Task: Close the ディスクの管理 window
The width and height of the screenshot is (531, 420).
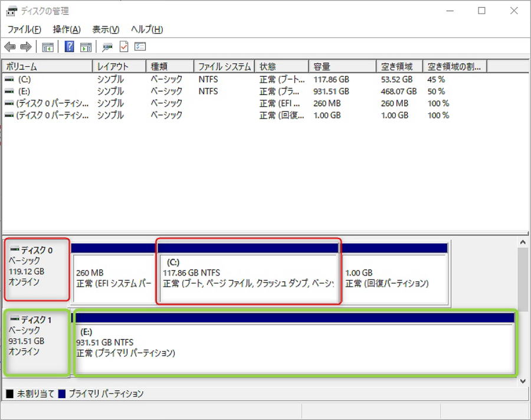Action: pyautogui.click(x=514, y=11)
